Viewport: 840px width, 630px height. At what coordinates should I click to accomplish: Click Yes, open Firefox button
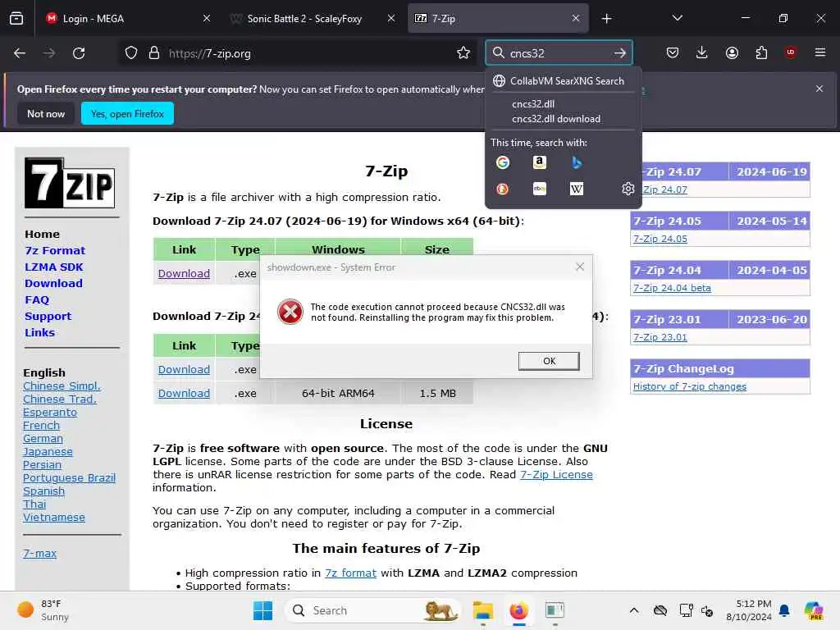click(x=127, y=113)
